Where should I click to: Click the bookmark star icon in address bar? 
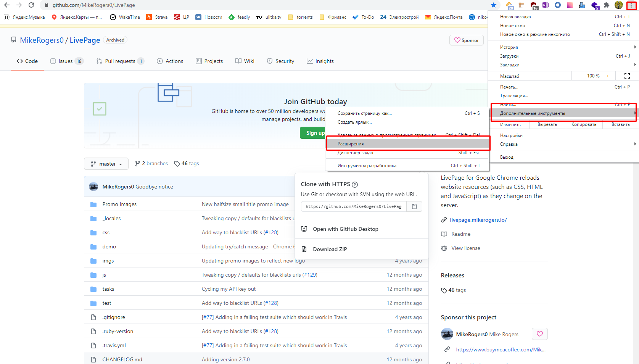[494, 5]
